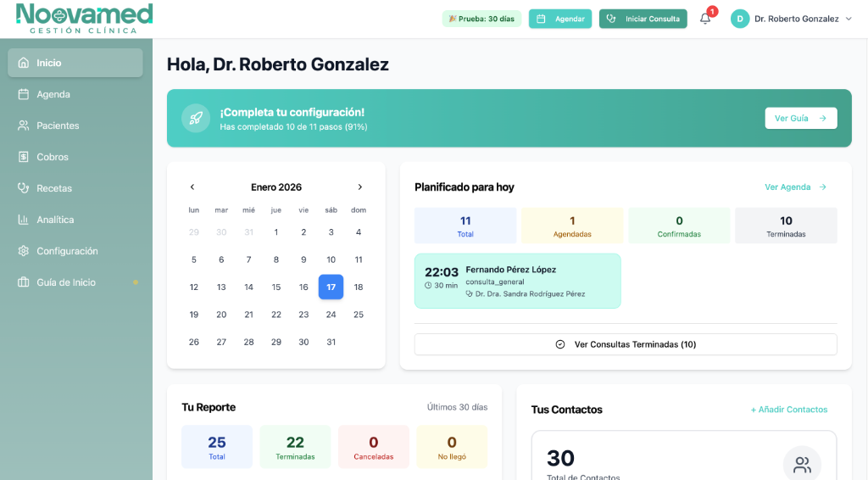This screenshot has height=480, width=868.
Task: Click the Añadir Contactos link
Action: 789,410
